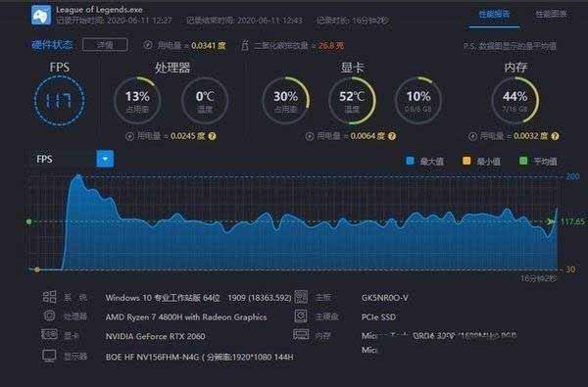Switch to the 性能图表 tab
Image resolution: width=588 pixels, height=387 pixels.
click(x=551, y=15)
